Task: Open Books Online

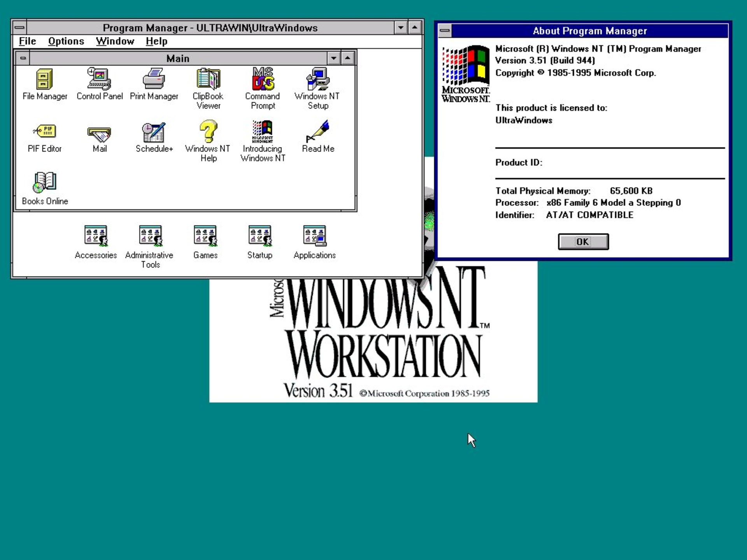Action: (45, 181)
